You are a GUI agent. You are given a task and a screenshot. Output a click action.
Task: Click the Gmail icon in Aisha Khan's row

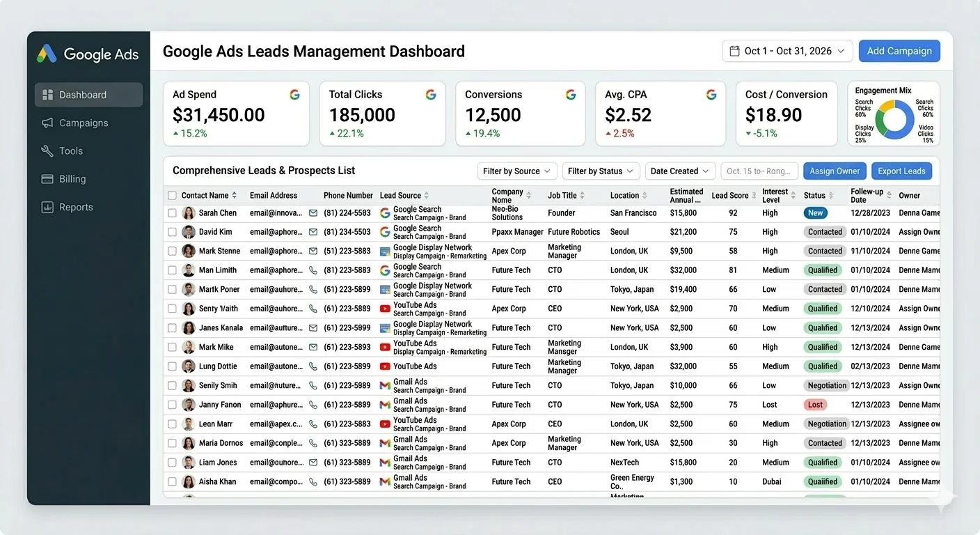coord(385,481)
